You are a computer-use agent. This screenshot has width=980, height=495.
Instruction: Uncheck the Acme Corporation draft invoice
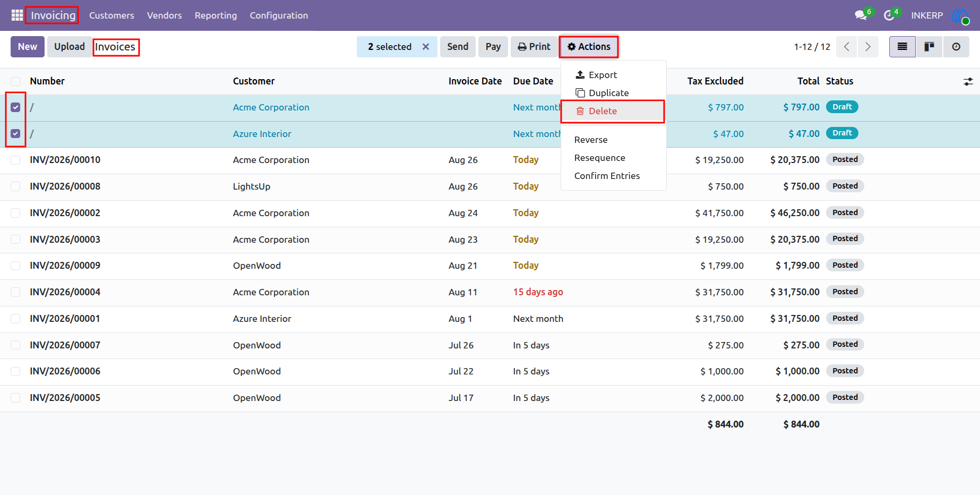15,107
